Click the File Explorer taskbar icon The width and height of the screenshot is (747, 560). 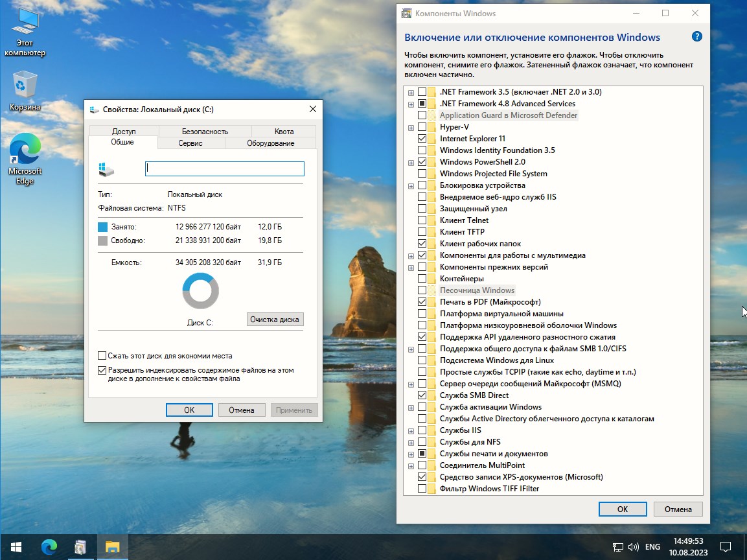pyautogui.click(x=113, y=546)
